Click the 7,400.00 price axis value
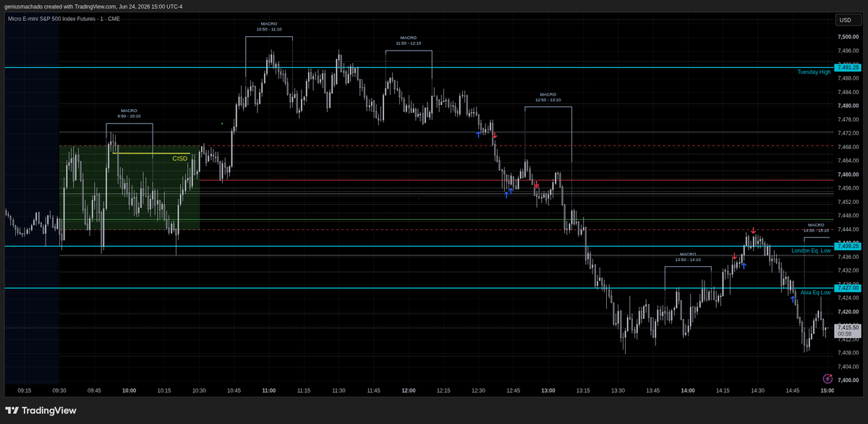 tap(848, 381)
